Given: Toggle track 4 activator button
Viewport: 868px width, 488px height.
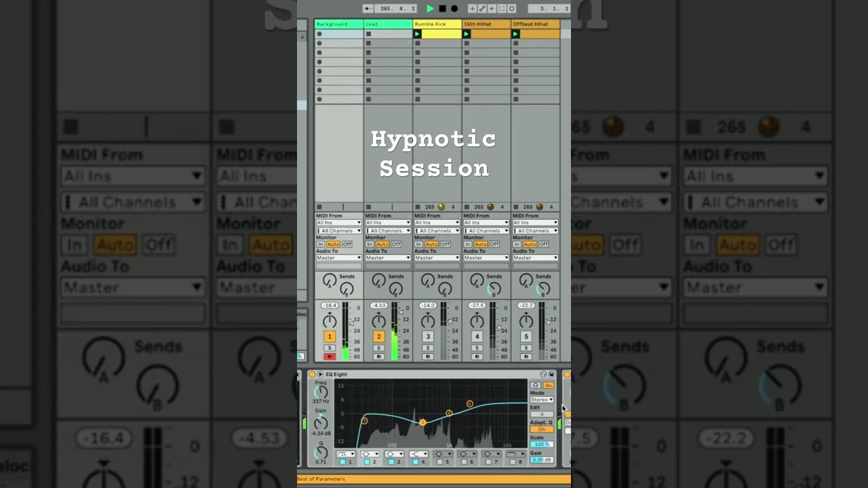Looking at the screenshot, I should point(477,336).
